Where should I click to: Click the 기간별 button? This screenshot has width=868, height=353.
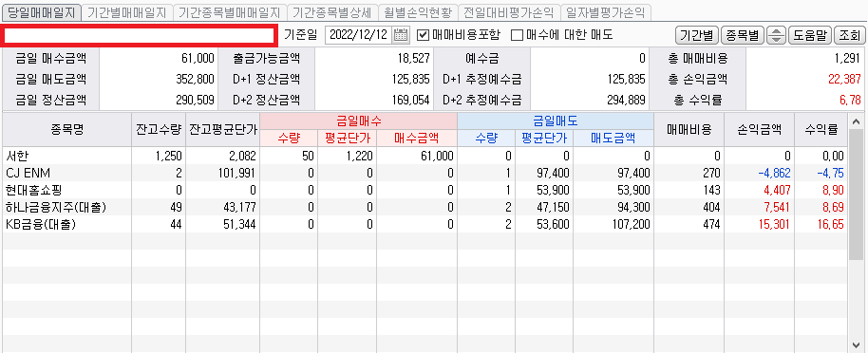tap(696, 35)
